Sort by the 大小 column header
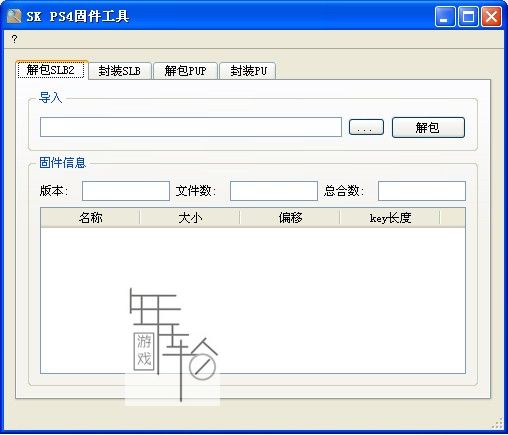Screen dimensions: 508x435 [190, 218]
